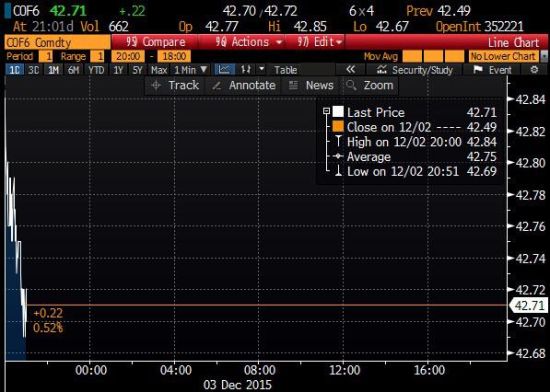Click the 03 Dec 2015 date label
The image size is (550, 392).
[x=237, y=385]
